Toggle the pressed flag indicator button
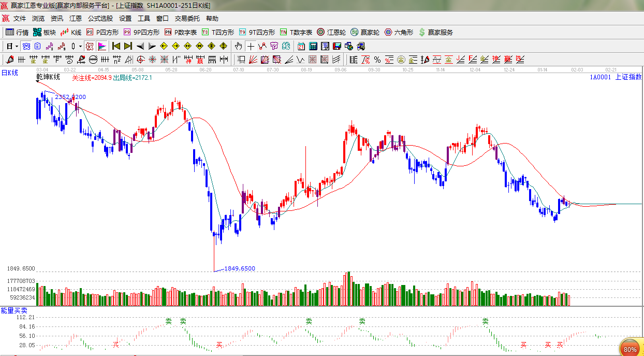 coord(102,46)
